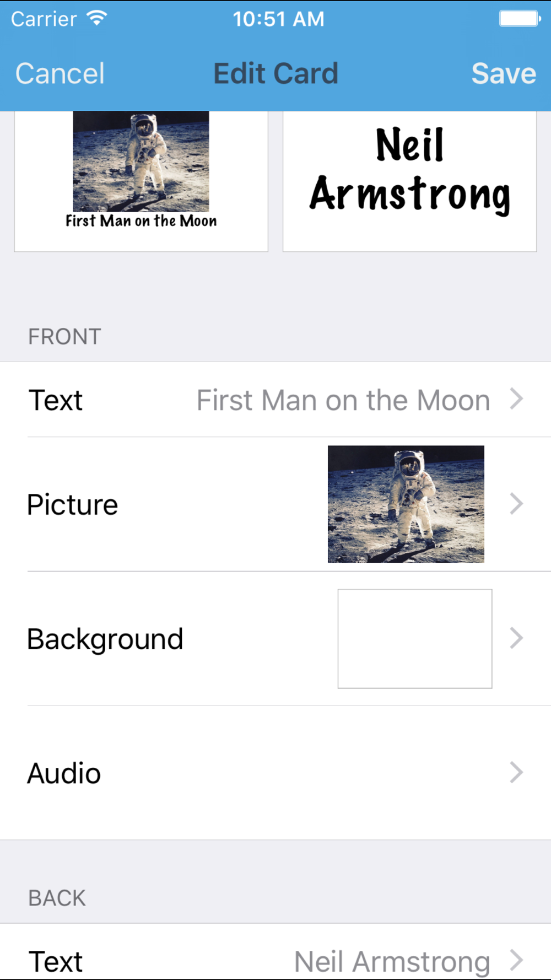Screen dimensions: 551x980
Task: Tap the Wi-Fi status icon
Action: click(x=97, y=18)
